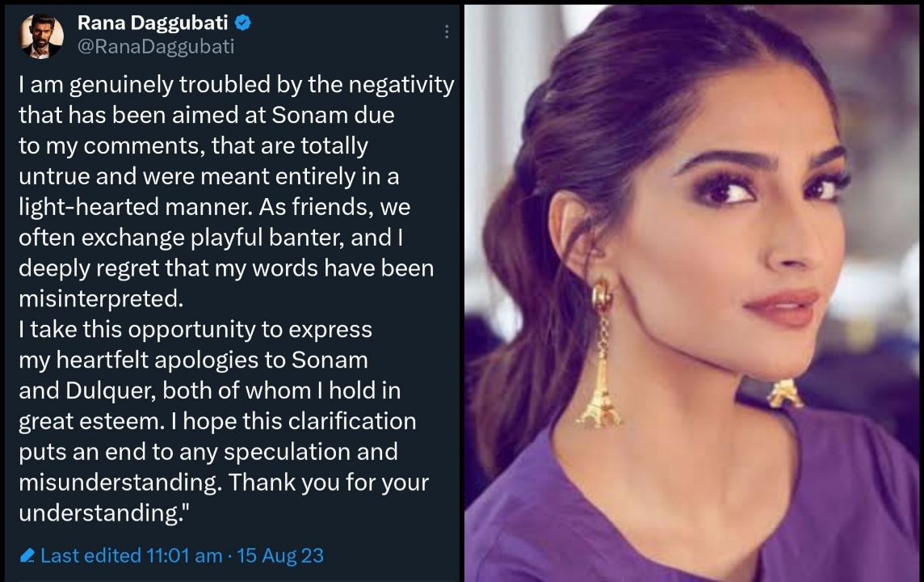Open the three-dot more options menu
This screenshot has height=582, width=924.
coord(447,32)
